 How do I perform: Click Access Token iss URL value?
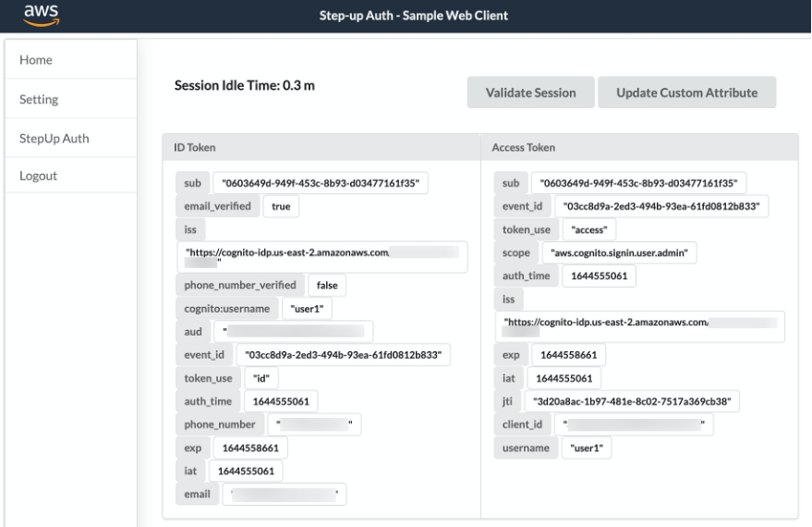click(x=640, y=326)
